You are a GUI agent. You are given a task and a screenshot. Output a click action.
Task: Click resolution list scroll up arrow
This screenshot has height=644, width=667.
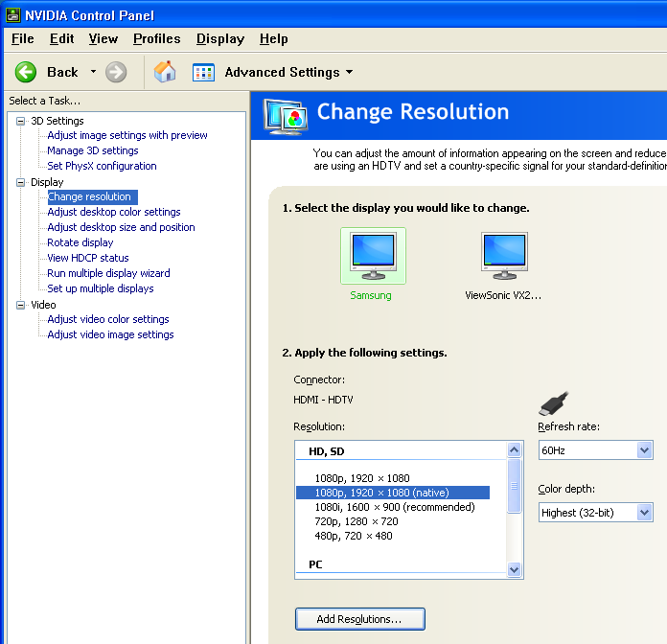[x=514, y=449]
